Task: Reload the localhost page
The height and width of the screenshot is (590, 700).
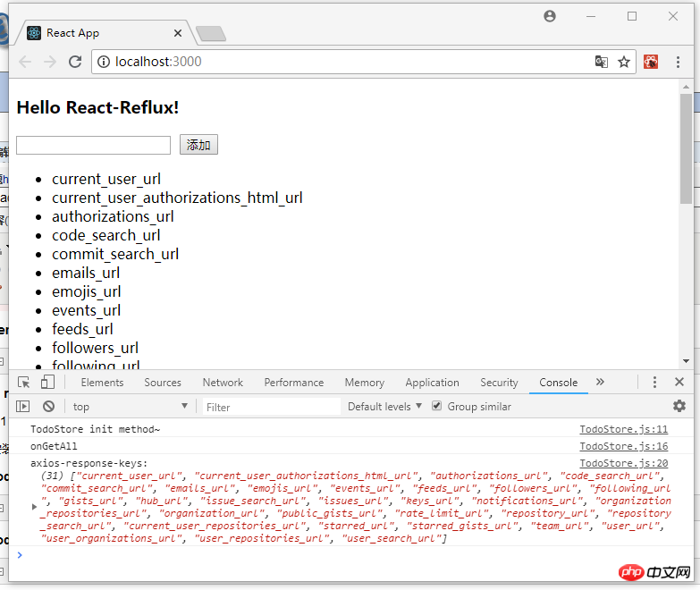Action: pyautogui.click(x=75, y=62)
